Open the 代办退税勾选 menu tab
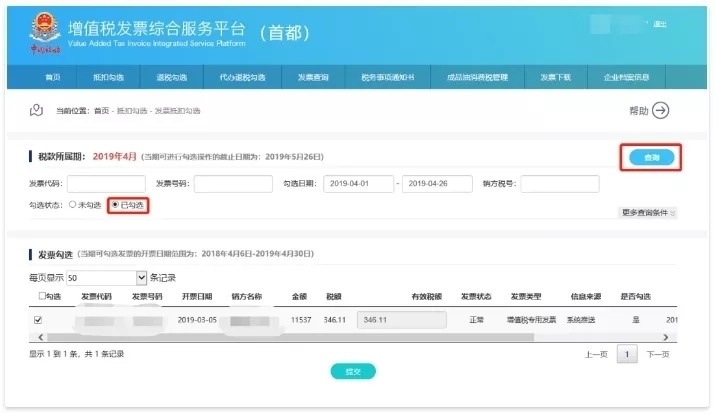Image resolution: width=716 pixels, height=414 pixels. pos(242,77)
